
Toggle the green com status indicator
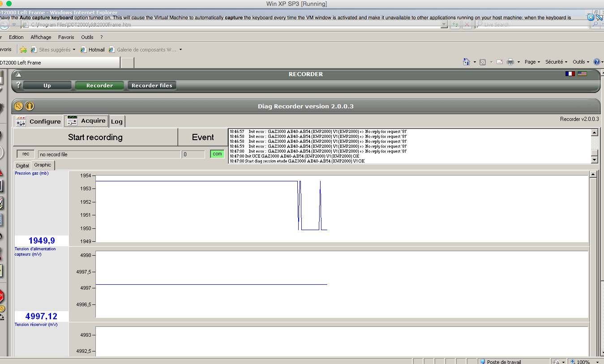(x=217, y=154)
